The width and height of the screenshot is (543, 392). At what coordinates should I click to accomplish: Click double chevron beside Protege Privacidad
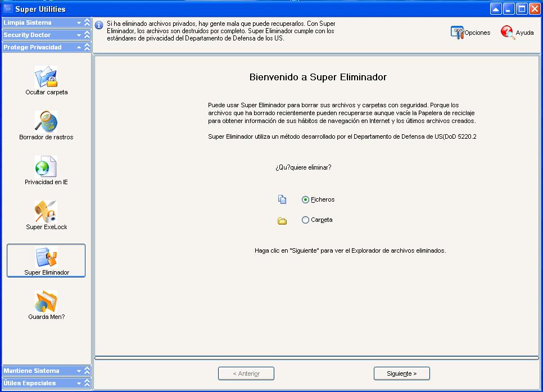click(x=87, y=47)
